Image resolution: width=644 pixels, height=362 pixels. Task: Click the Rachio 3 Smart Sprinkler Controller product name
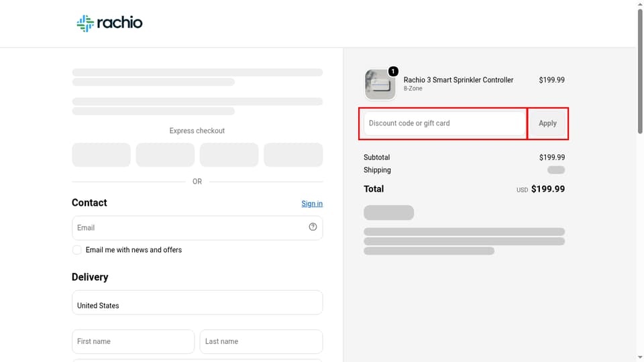point(458,80)
